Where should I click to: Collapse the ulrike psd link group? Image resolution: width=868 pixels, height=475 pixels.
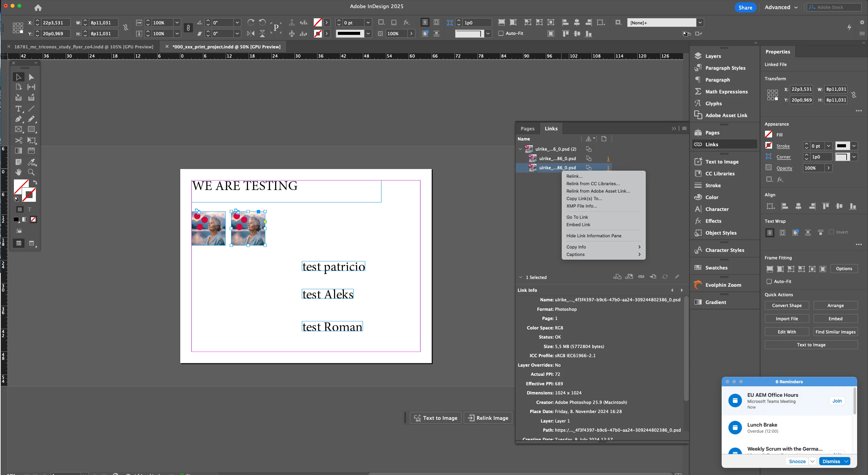(520, 149)
